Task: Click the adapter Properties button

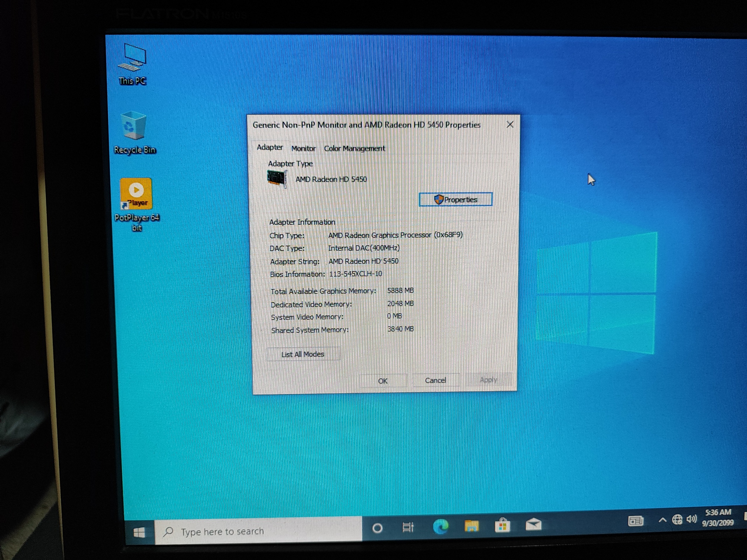Action: 455,199
